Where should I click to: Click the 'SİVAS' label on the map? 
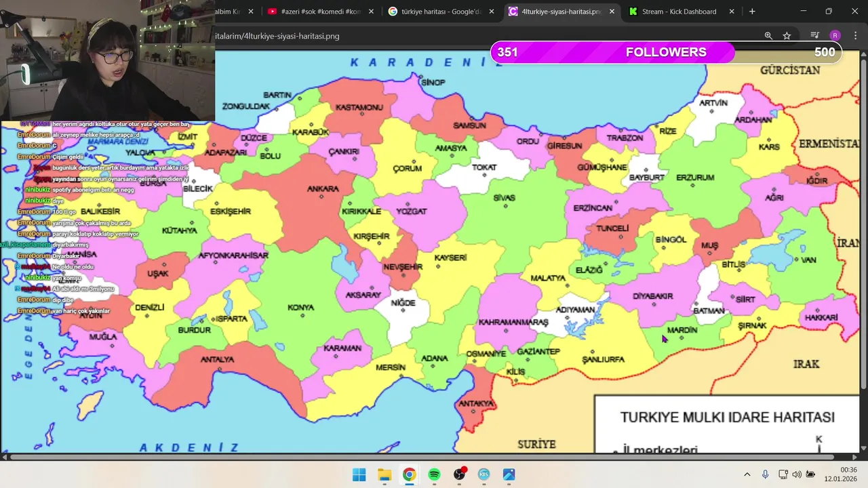(x=504, y=198)
